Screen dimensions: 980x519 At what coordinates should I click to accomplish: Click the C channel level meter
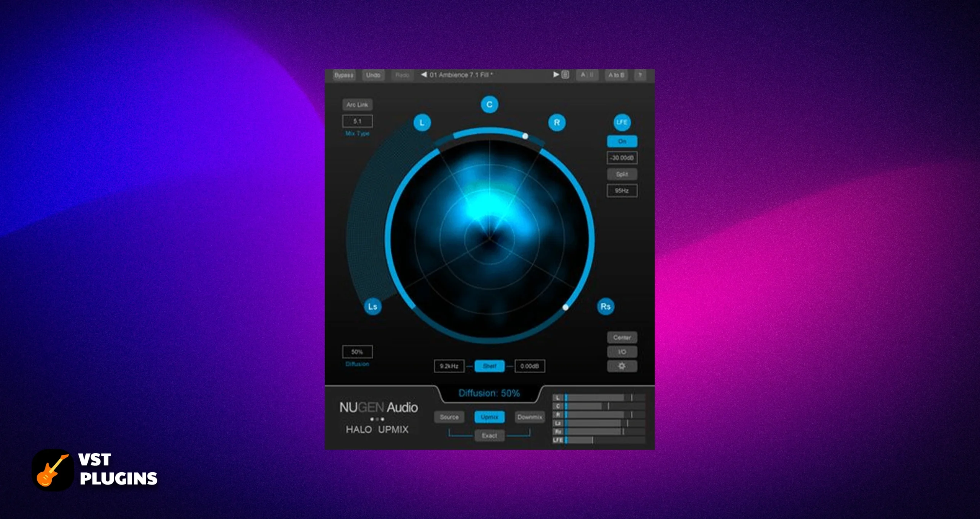coord(599,406)
